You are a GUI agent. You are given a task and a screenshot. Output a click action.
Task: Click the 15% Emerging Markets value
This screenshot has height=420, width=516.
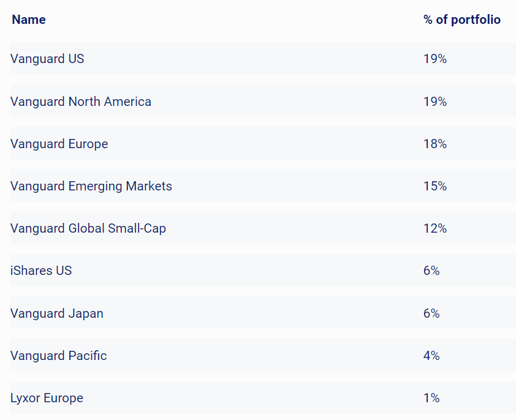pos(434,186)
